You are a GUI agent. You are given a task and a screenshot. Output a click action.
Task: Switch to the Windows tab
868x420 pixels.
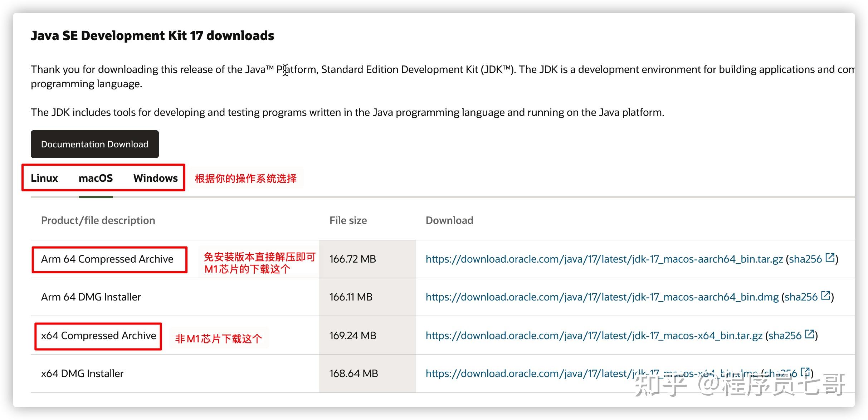coord(155,178)
